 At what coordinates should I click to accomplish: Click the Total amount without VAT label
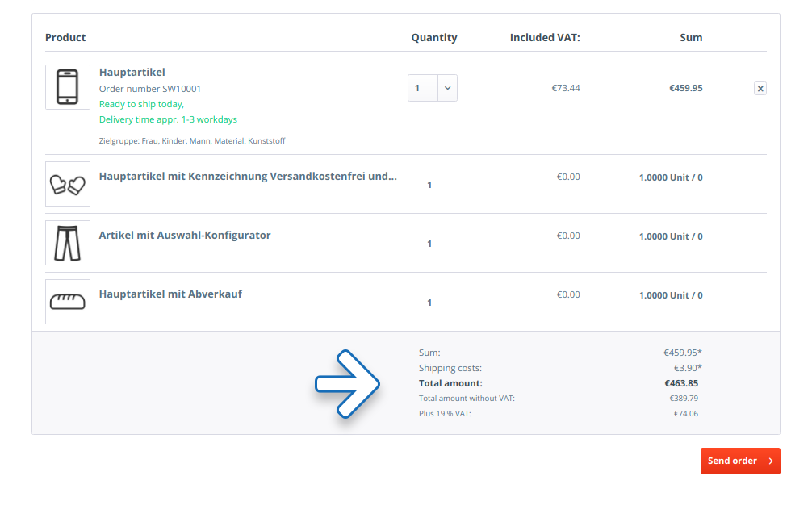pos(467,399)
